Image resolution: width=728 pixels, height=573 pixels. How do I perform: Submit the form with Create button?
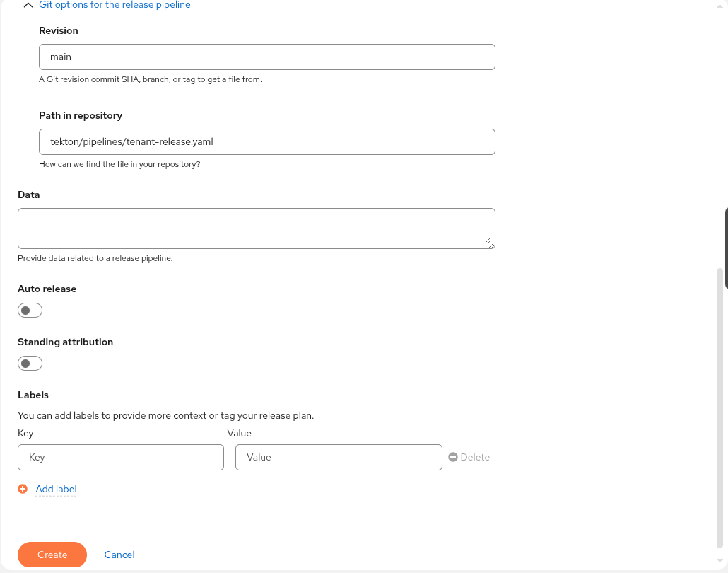coord(52,555)
